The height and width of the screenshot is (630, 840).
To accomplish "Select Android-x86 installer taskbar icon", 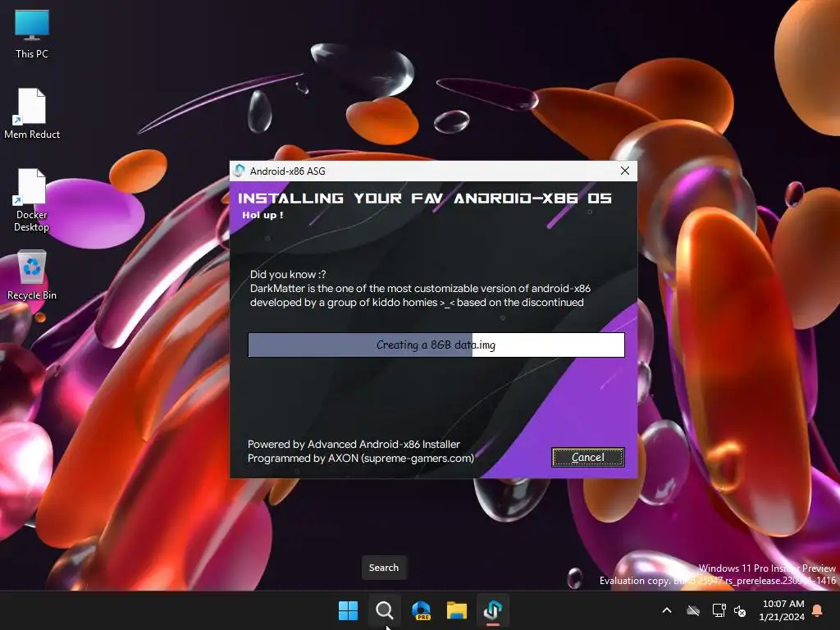I will pyautogui.click(x=493, y=610).
